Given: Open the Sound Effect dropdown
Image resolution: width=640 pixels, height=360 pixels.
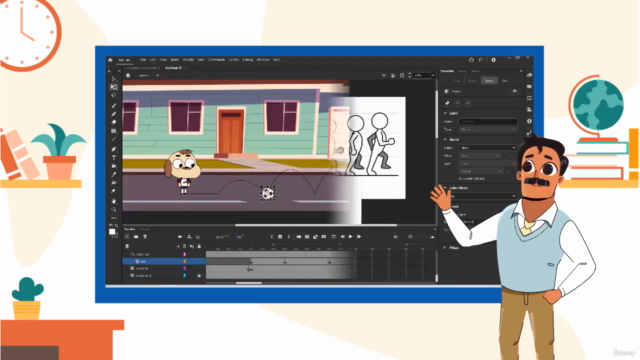Looking at the screenshot, I should click(x=480, y=156).
